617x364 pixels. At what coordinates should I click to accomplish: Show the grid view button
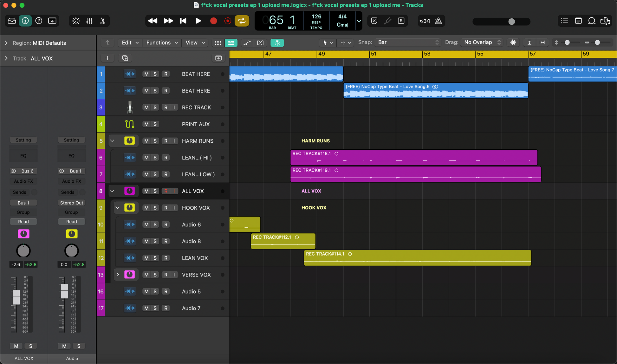coord(218,42)
